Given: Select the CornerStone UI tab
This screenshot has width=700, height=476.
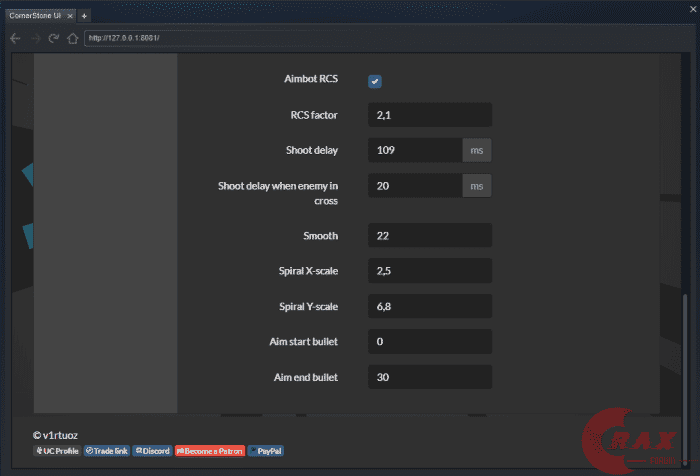Looking at the screenshot, I should click(x=40, y=16).
